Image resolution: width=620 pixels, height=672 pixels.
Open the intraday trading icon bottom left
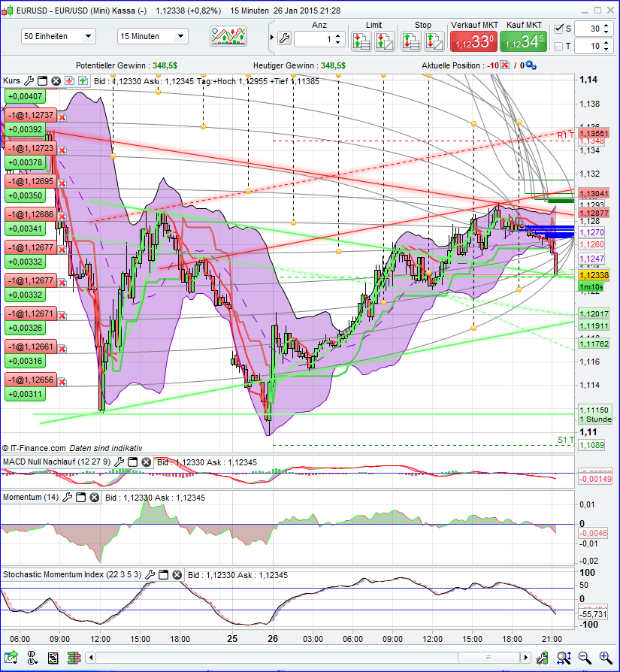pyautogui.click(x=52, y=658)
